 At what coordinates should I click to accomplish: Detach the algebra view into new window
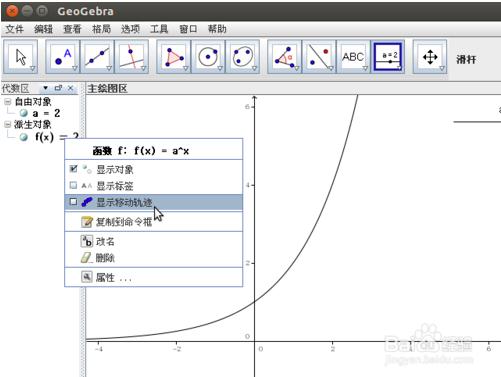(x=58, y=88)
